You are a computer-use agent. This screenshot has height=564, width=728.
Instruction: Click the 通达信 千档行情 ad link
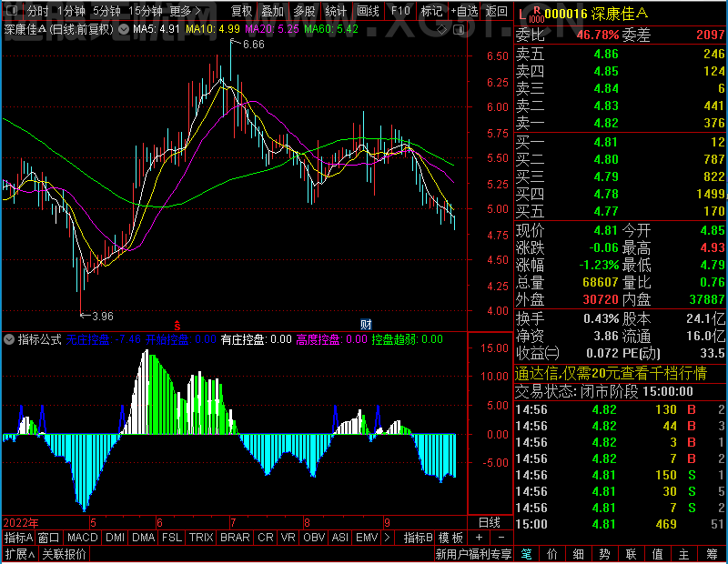[611, 373]
